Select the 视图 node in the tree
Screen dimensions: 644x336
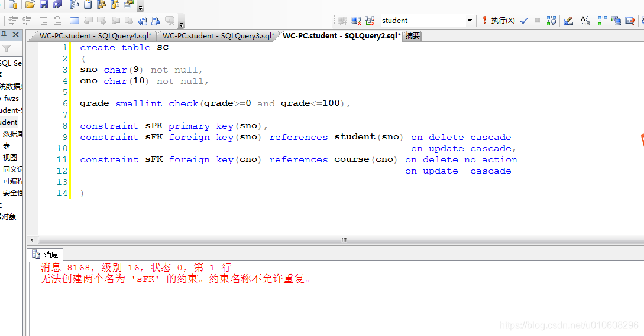[x=10, y=158]
